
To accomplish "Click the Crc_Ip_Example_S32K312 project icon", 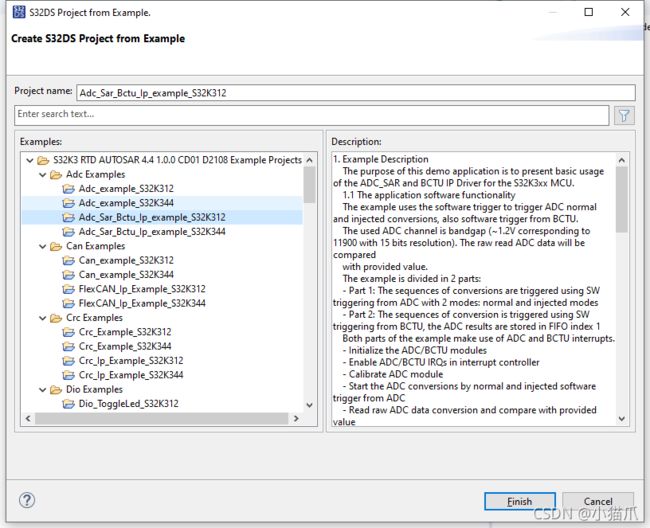I will point(68,361).
